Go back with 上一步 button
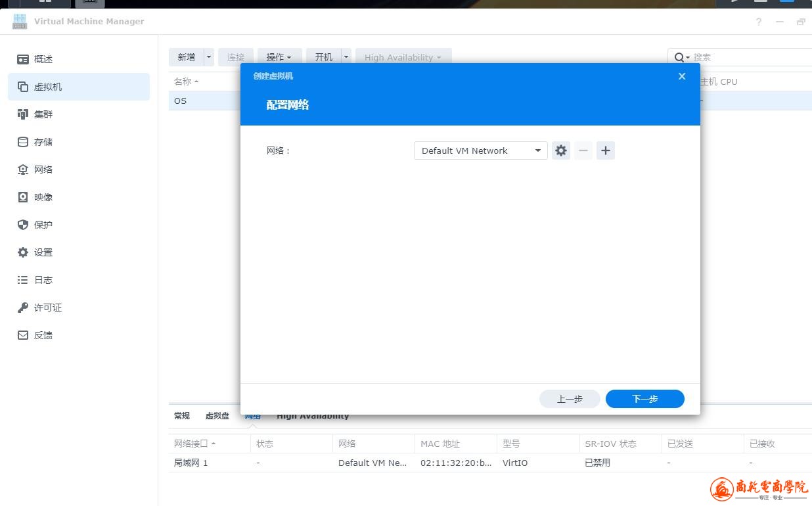Image resolution: width=812 pixels, height=506 pixels. [570, 399]
